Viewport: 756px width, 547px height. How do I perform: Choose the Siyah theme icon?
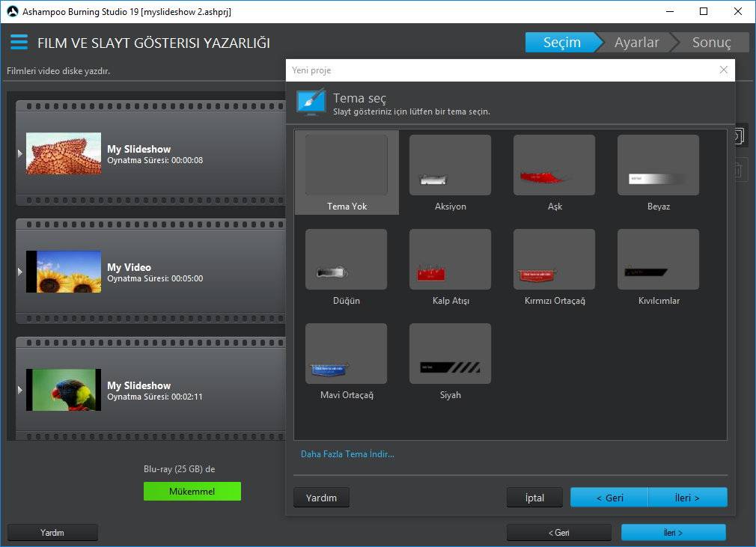(x=450, y=354)
